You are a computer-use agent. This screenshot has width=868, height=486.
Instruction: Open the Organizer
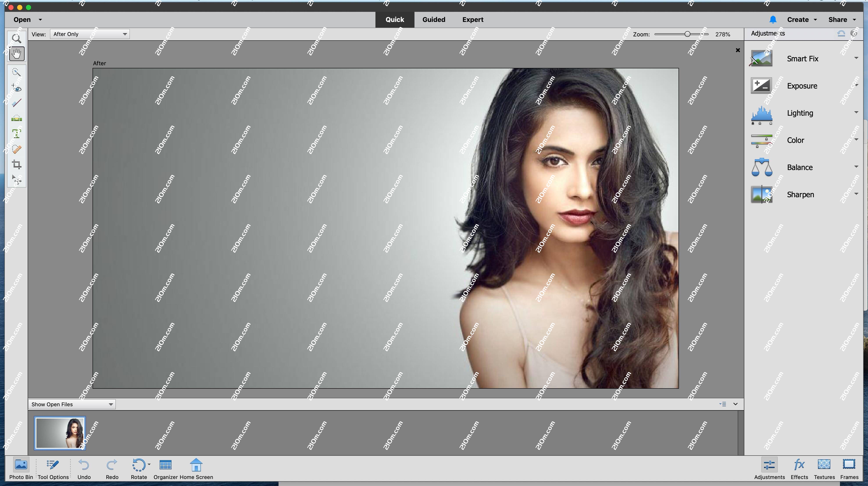tap(165, 468)
